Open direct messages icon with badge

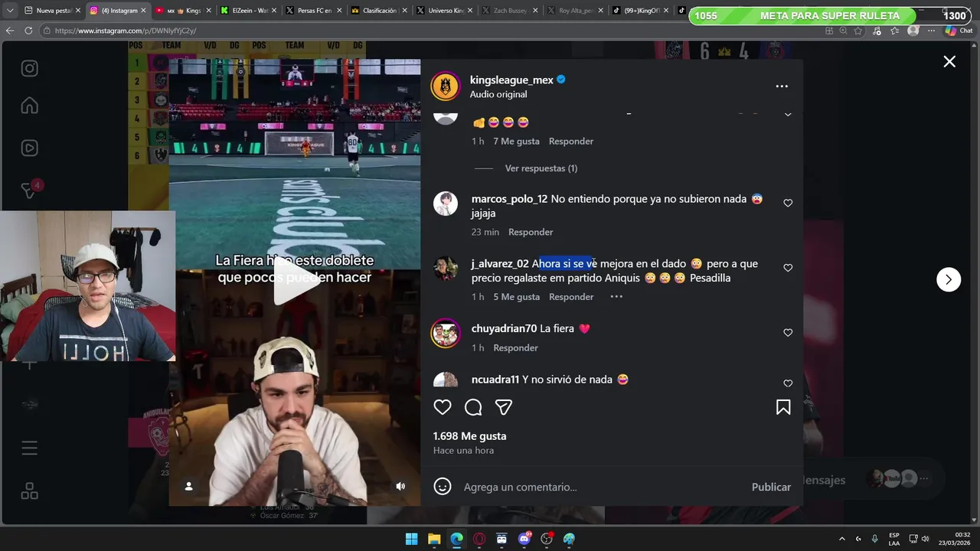[x=29, y=190]
